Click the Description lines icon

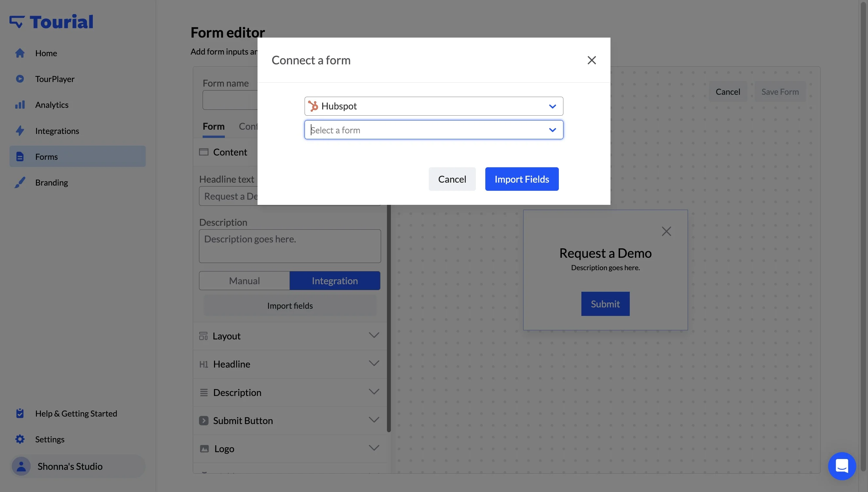point(204,392)
